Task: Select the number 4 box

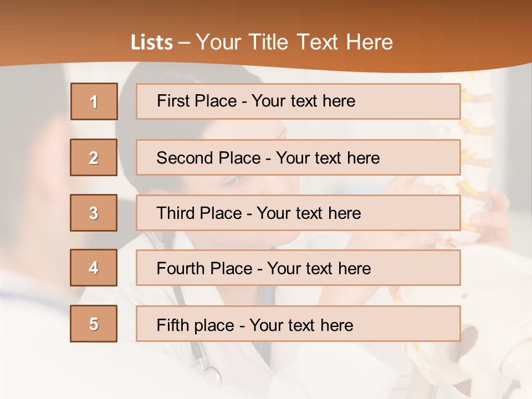Action: 94,268
